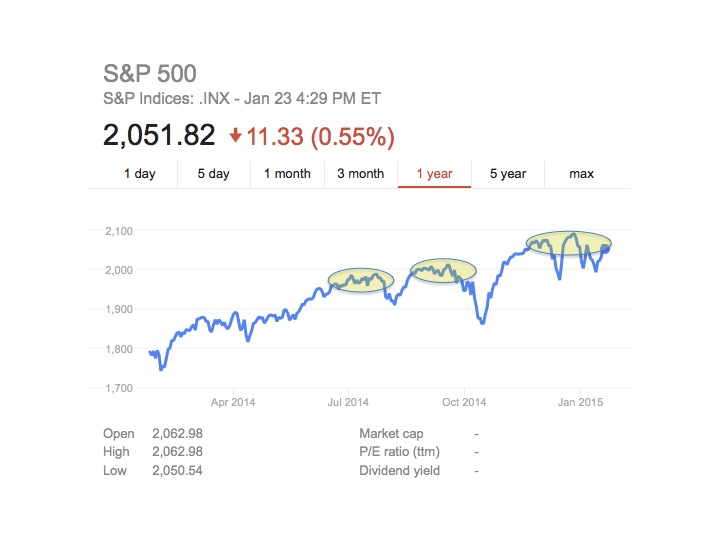Select the active 1 year tab

coord(434,174)
